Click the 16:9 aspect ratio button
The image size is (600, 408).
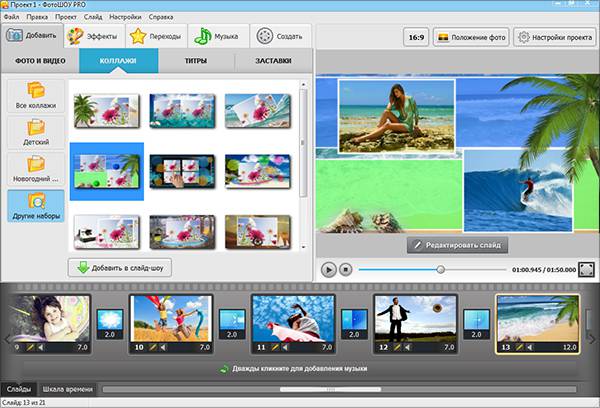(x=416, y=38)
